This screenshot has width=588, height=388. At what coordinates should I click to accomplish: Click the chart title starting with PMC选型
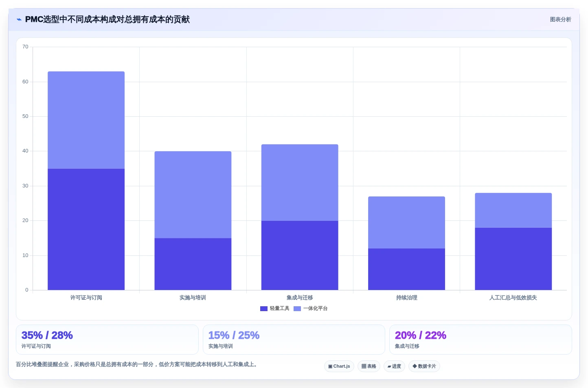coord(108,20)
